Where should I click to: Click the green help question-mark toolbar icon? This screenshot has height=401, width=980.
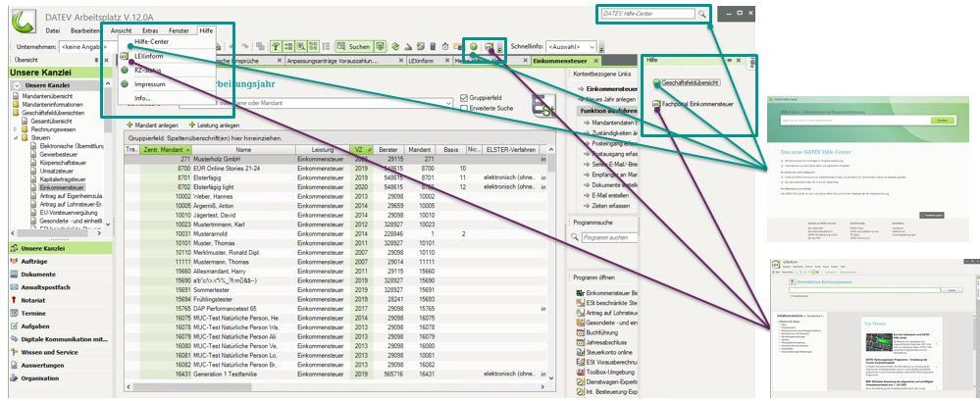[474, 46]
